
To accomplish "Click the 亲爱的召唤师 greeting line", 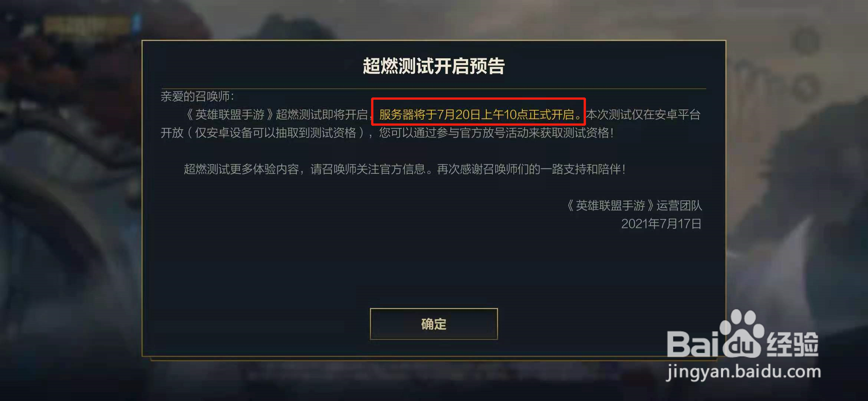I will point(197,97).
